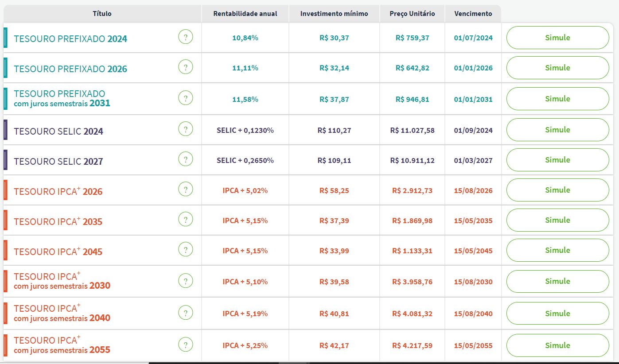
Task: Open the Tesouro Prefixado 2026 title link
Action: point(70,69)
